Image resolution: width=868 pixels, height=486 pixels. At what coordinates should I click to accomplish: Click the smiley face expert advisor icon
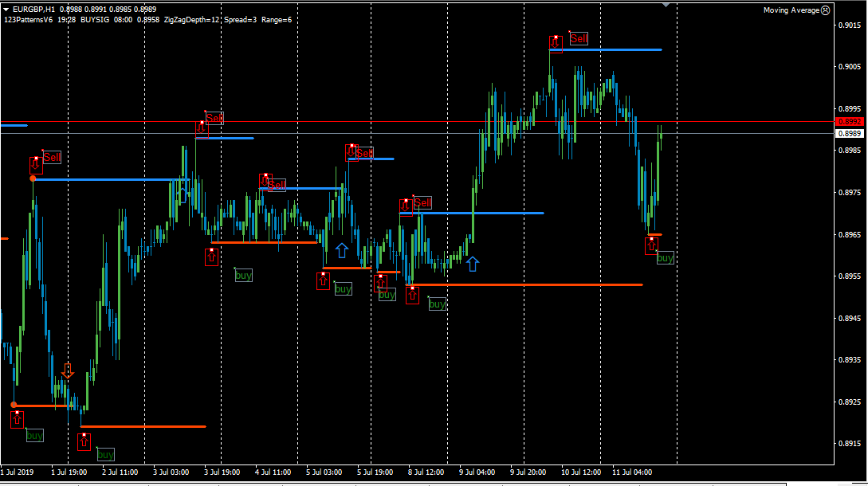tap(826, 10)
